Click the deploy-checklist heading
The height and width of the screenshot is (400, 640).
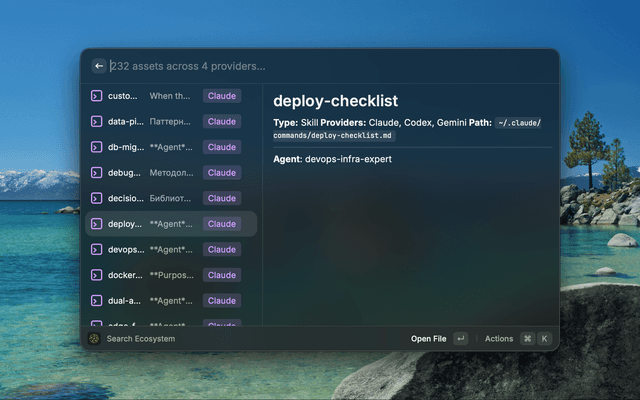point(336,101)
